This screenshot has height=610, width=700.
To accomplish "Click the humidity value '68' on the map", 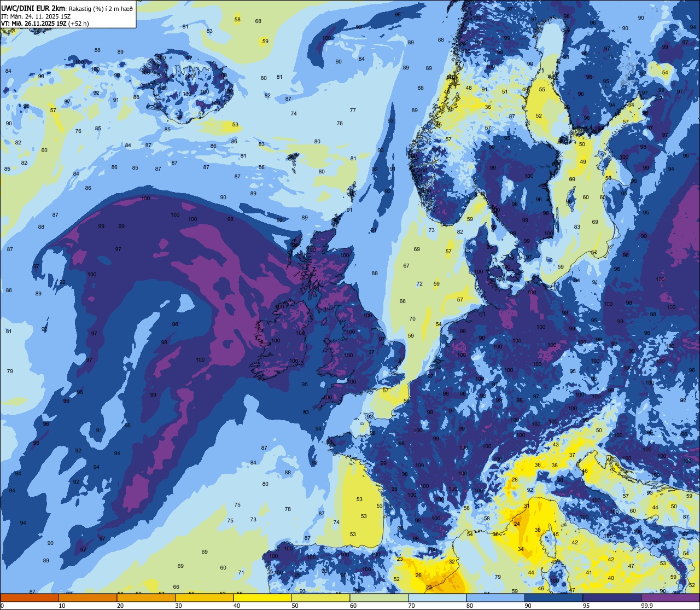I will tap(258, 21).
